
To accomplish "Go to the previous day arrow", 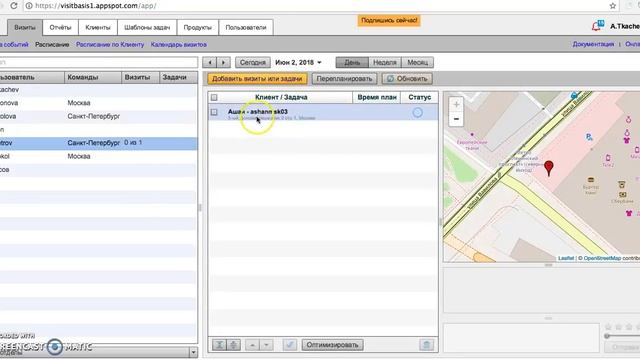I will pyautogui.click(x=210, y=62).
